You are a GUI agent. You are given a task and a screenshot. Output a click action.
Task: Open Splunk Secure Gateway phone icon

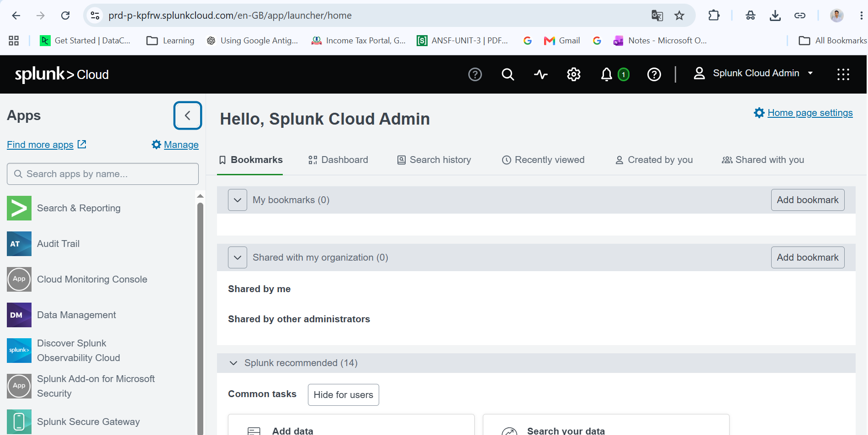pos(19,422)
